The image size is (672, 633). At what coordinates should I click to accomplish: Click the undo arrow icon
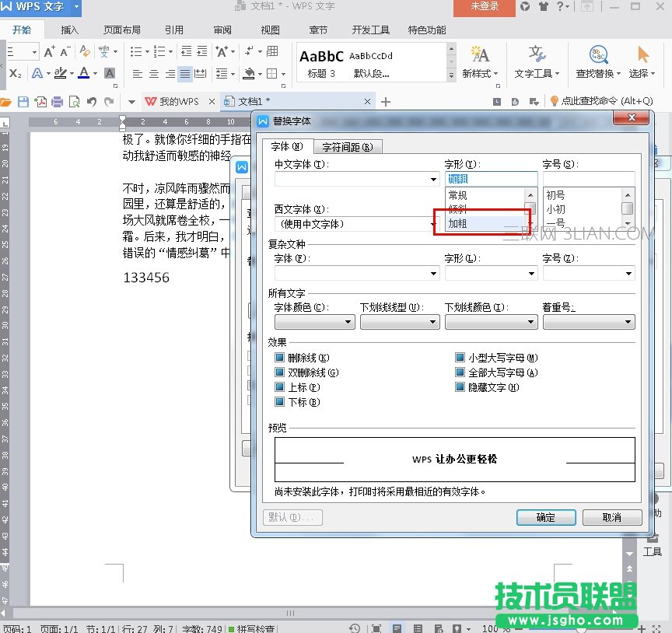(x=92, y=102)
